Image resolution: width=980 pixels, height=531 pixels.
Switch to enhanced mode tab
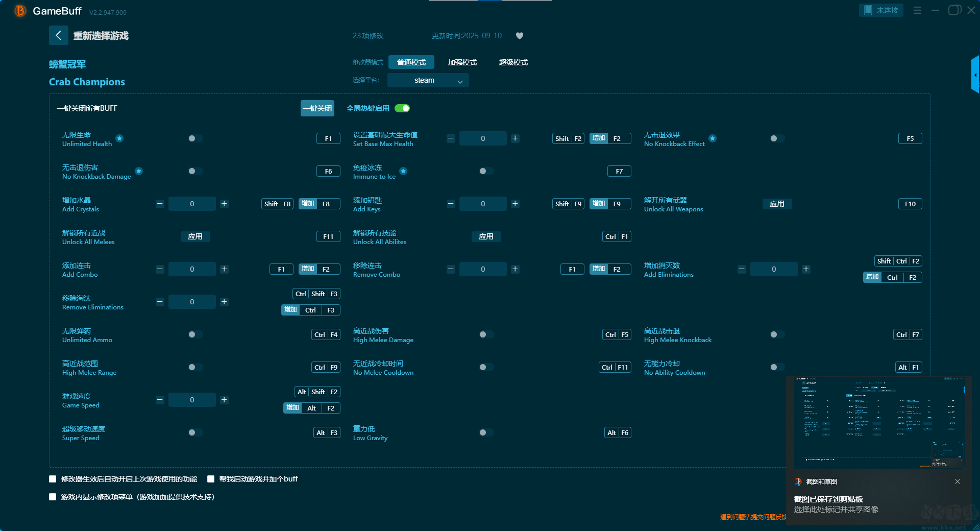click(462, 62)
